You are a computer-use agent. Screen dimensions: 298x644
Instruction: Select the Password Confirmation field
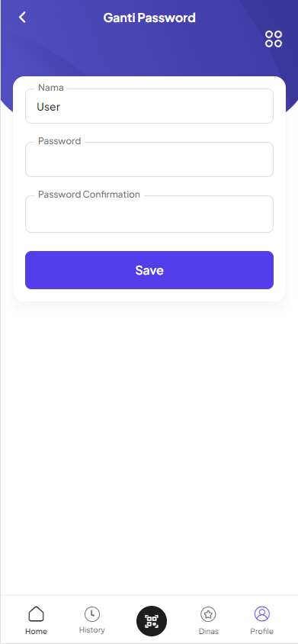coord(149,214)
